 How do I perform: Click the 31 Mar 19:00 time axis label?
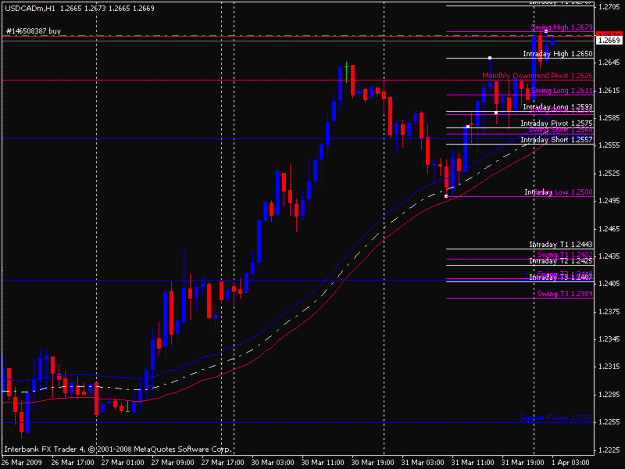pos(523,463)
